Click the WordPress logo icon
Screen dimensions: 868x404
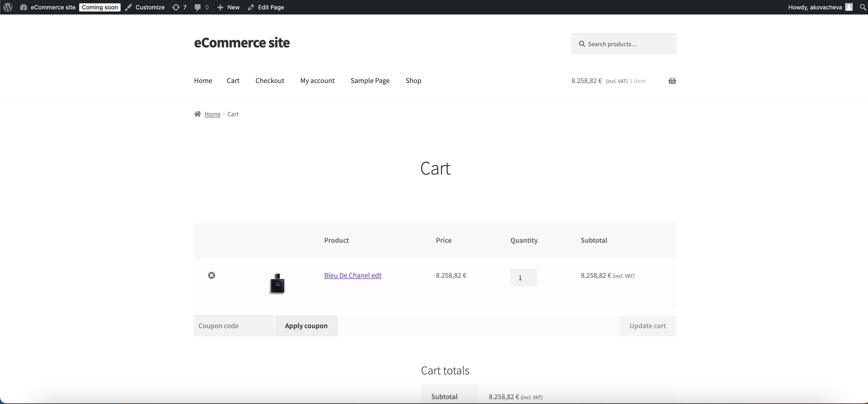(8, 7)
